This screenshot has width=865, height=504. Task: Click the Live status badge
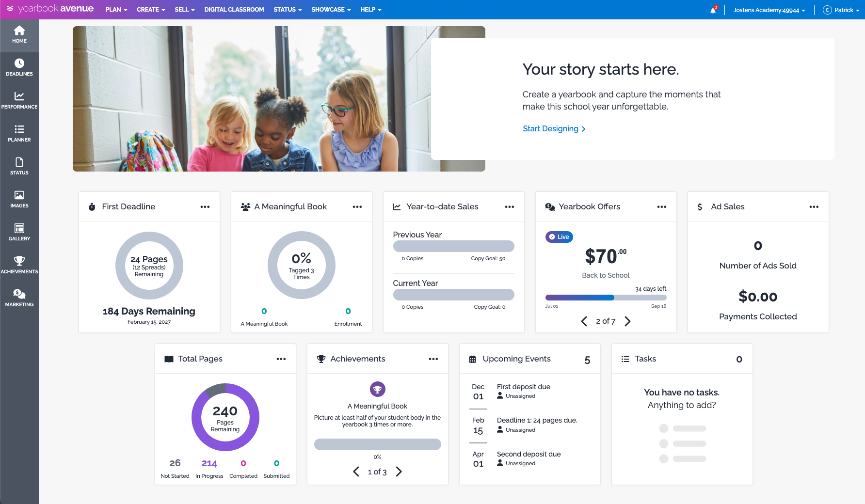559,237
